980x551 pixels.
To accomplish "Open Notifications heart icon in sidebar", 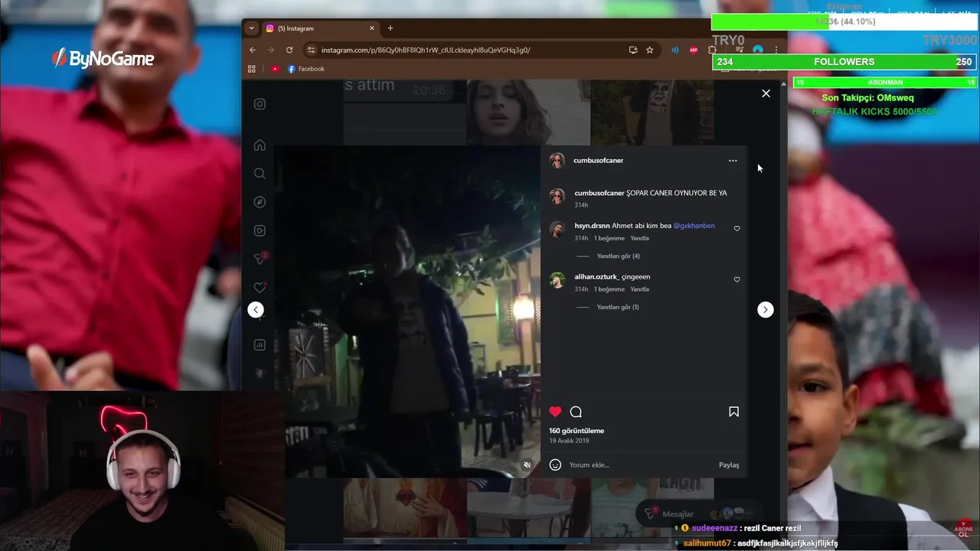I will click(260, 288).
